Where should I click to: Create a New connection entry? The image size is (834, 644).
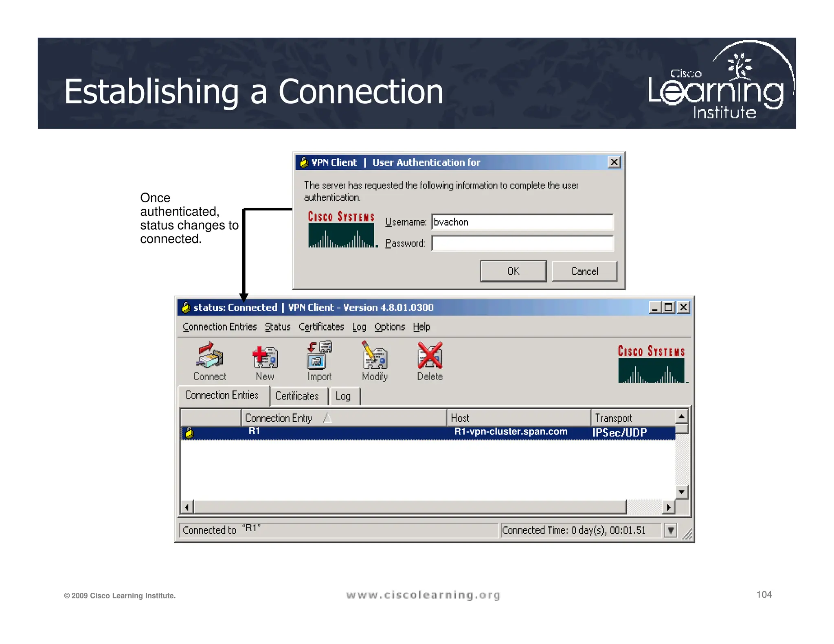(265, 363)
